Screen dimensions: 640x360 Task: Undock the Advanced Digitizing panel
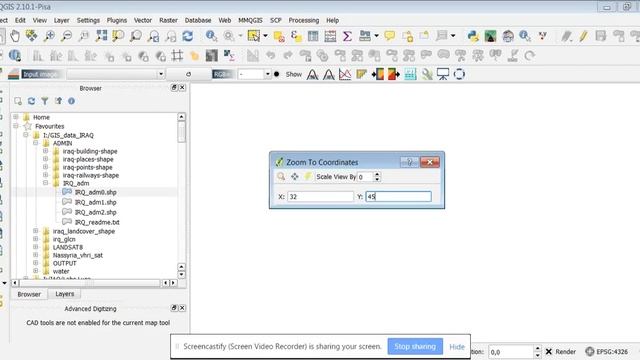[x=174, y=308]
